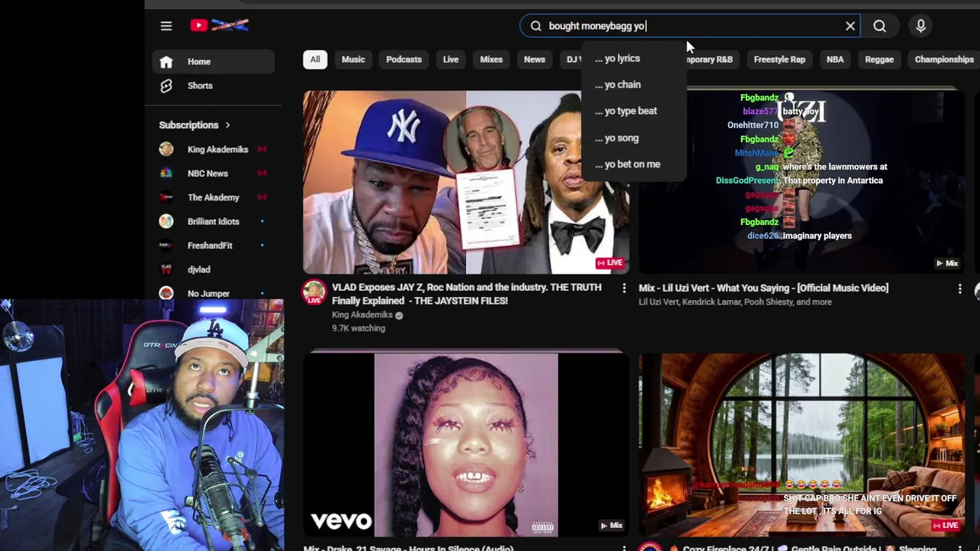Choose 'yo type beat' search suggestion
This screenshot has height=551, width=980.
click(634, 111)
